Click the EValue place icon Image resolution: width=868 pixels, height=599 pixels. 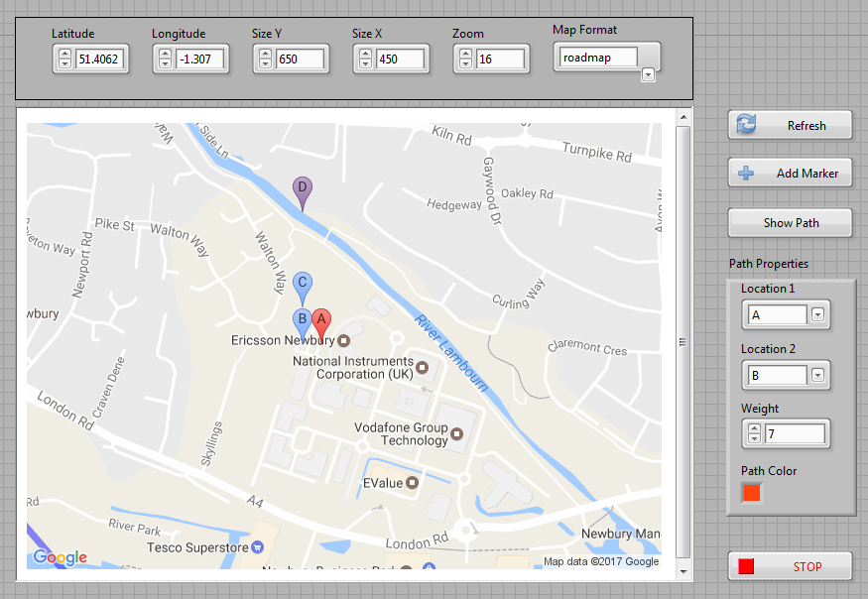(412, 482)
